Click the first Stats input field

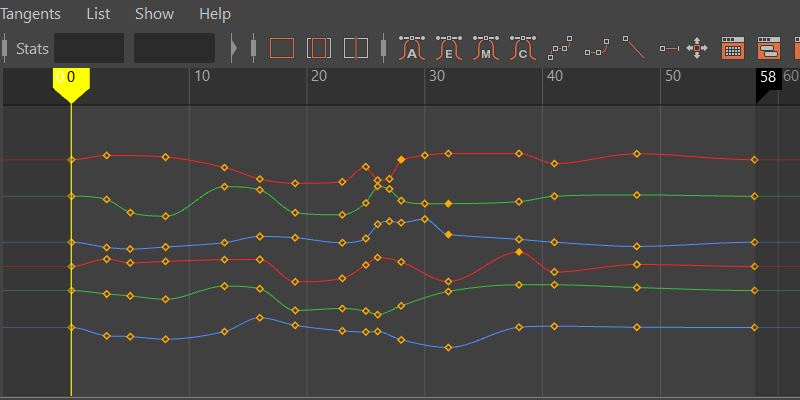click(x=89, y=47)
